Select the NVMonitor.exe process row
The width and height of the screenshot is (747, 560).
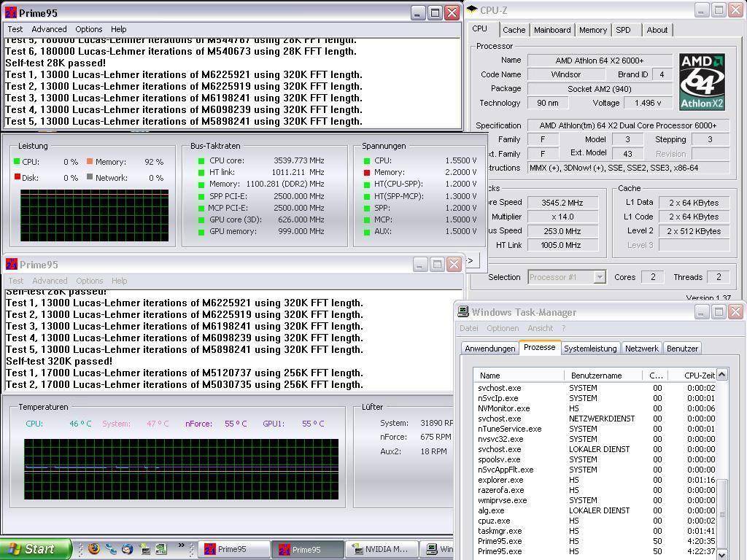[595, 408]
